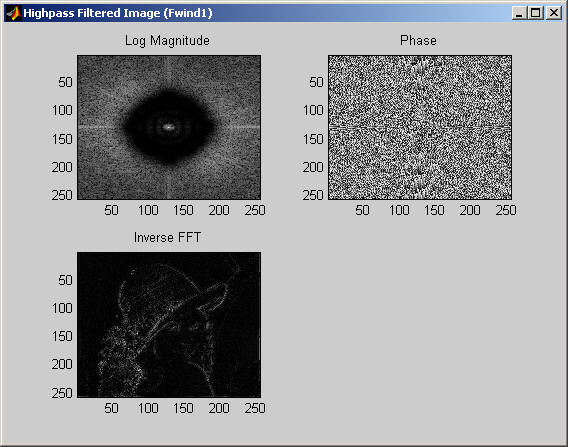The height and width of the screenshot is (447, 568).
Task: Close the Highpass Filtered Image window
Action: click(554, 13)
